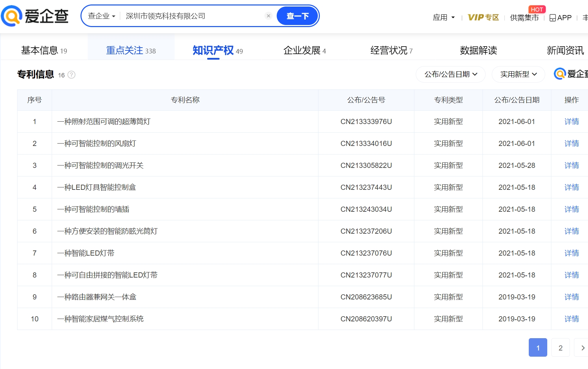The image size is (588, 369).
Task: Go to page 2 of patents
Action: pos(560,348)
